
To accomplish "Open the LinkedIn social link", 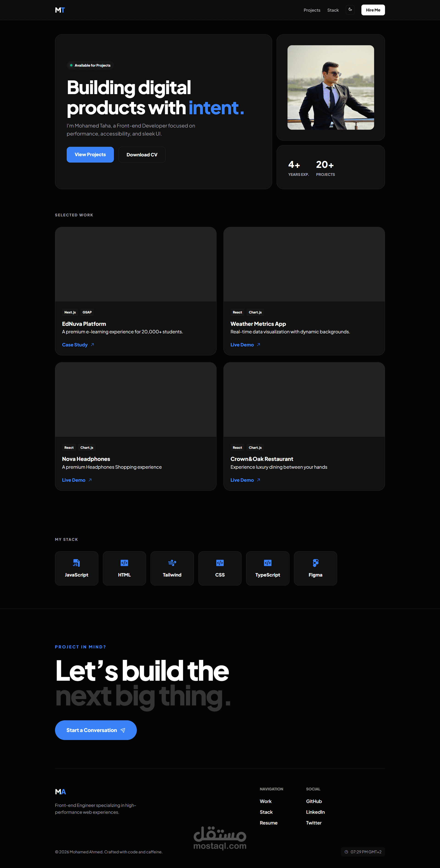I will pos(315,812).
